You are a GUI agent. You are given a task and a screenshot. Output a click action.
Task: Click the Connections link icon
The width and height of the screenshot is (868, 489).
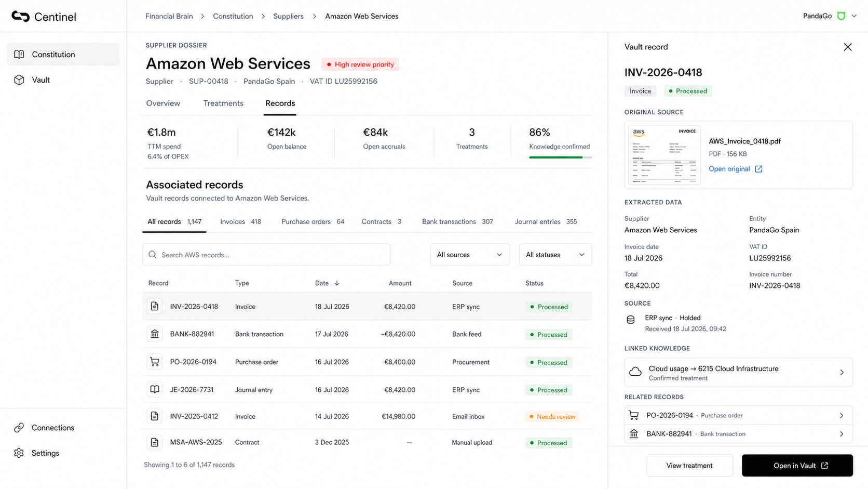[x=19, y=428]
